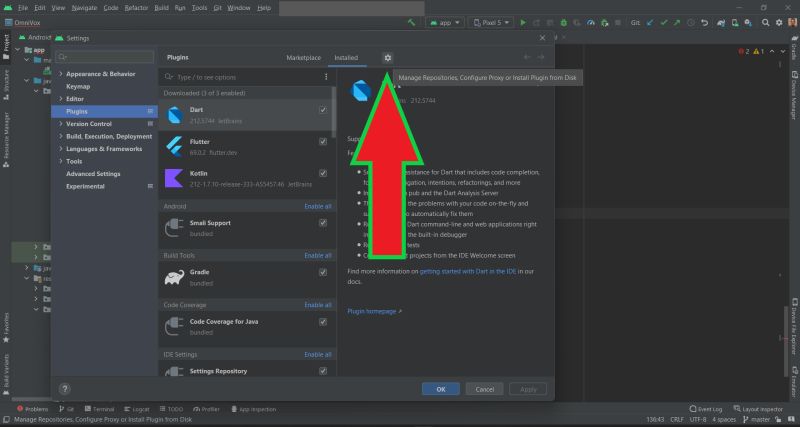Click the settings search box
This screenshot has width=800, height=427.
tap(105, 57)
